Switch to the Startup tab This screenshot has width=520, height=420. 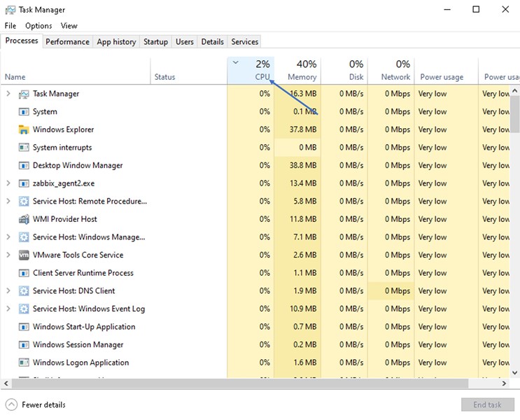click(x=155, y=42)
